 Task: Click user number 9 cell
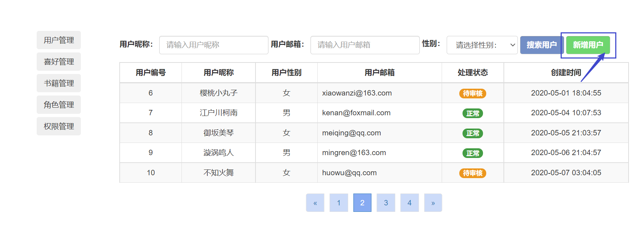151,153
